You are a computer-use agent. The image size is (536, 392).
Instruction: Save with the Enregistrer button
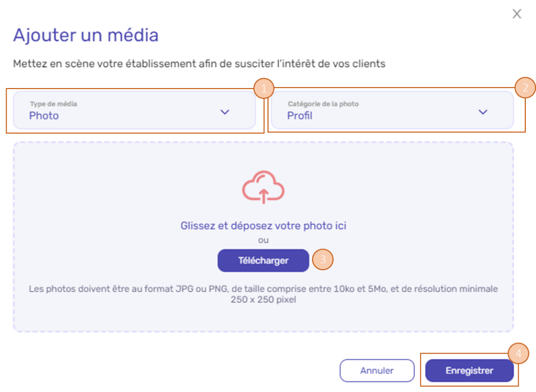click(470, 371)
